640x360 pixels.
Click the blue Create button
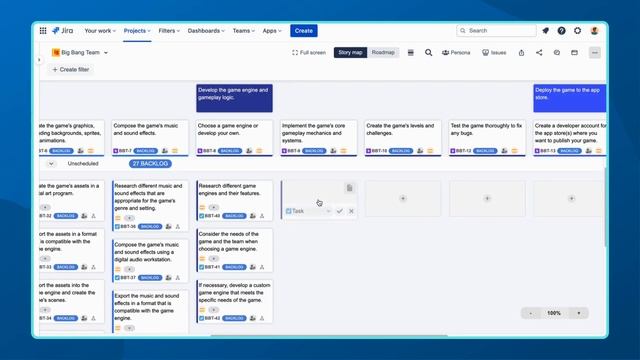coord(304,31)
